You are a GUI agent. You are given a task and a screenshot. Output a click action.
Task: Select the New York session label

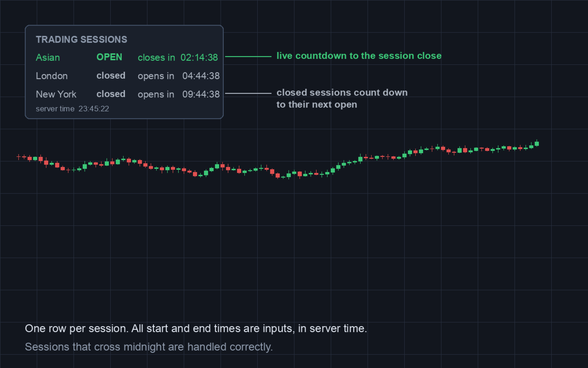56,94
